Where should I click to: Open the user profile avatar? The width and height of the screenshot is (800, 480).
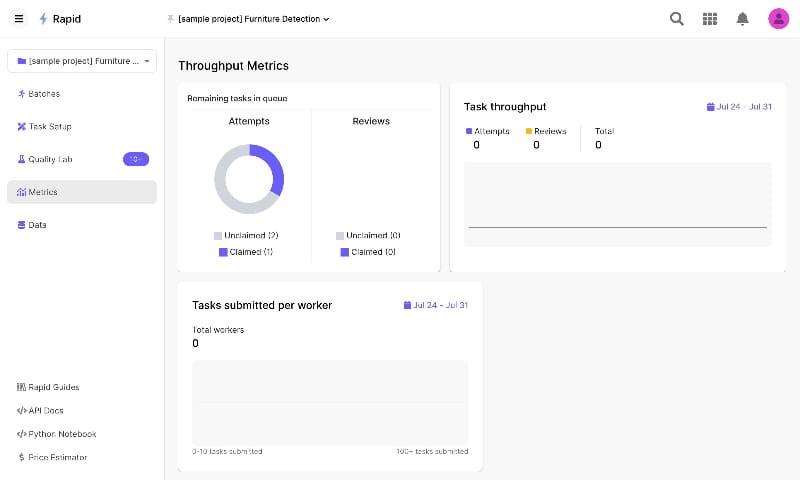(779, 19)
